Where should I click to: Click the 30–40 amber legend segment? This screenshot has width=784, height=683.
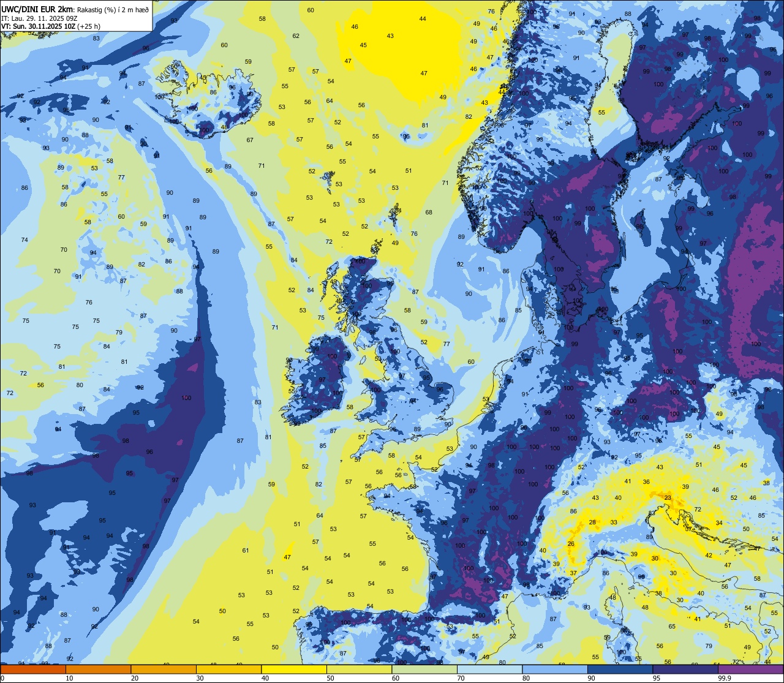pos(228,669)
